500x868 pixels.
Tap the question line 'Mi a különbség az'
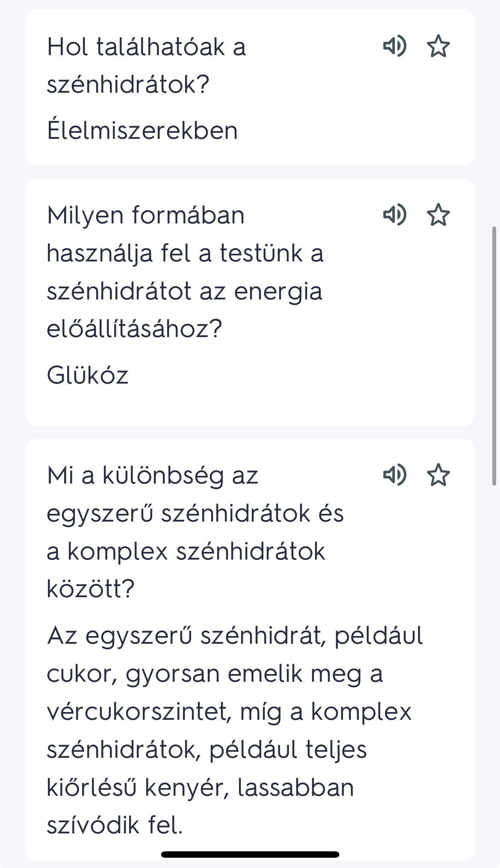pyautogui.click(x=153, y=475)
